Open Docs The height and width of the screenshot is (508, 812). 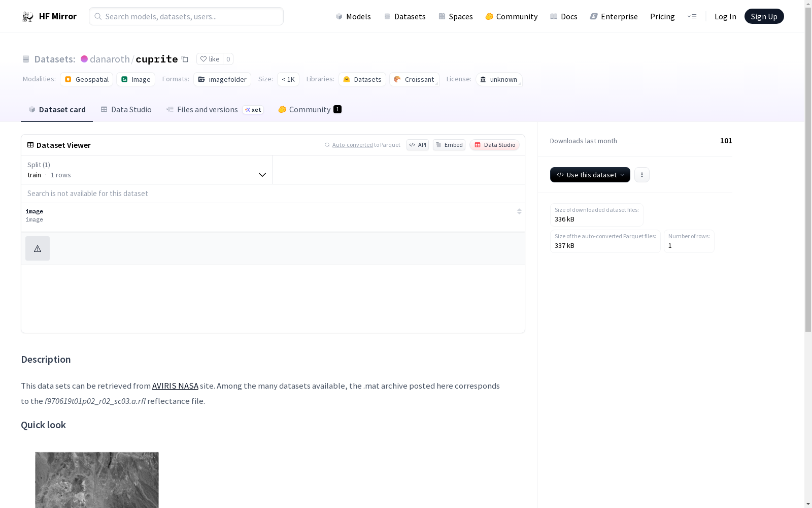(x=563, y=16)
